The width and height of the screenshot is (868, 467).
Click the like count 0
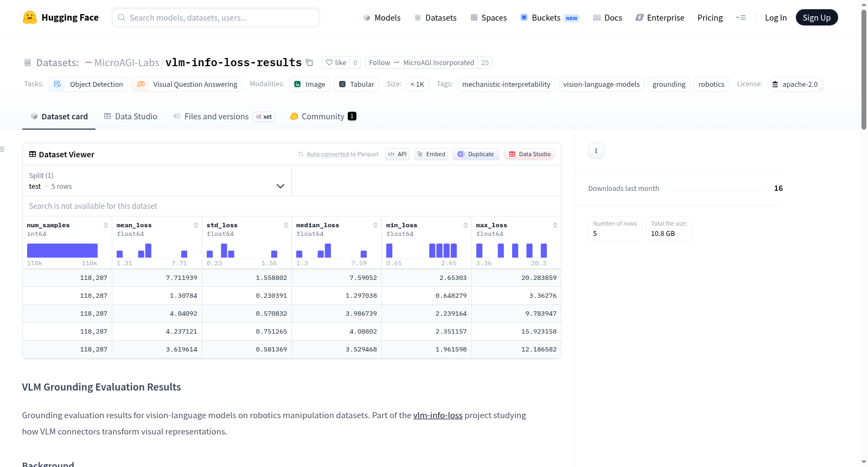pyautogui.click(x=355, y=62)
